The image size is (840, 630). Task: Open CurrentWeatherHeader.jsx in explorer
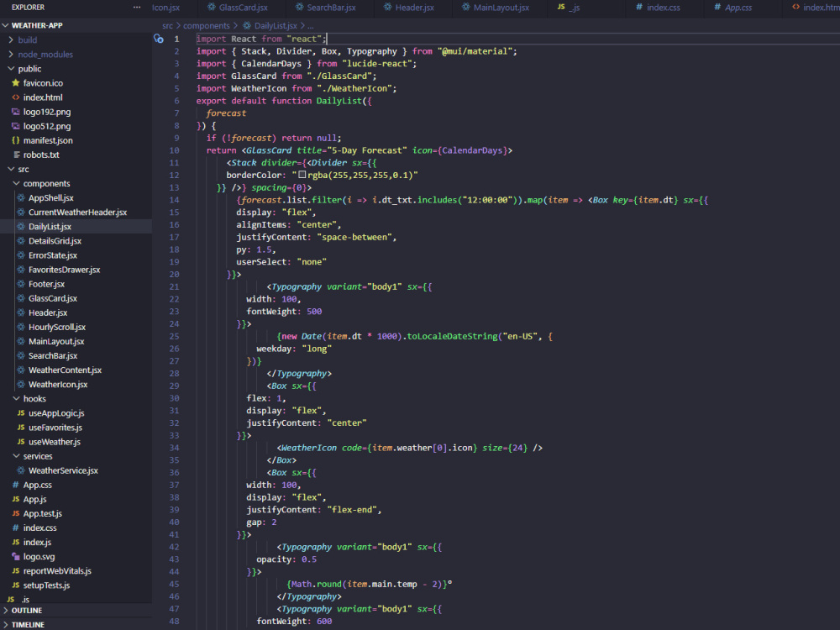(x=76, y=213)
